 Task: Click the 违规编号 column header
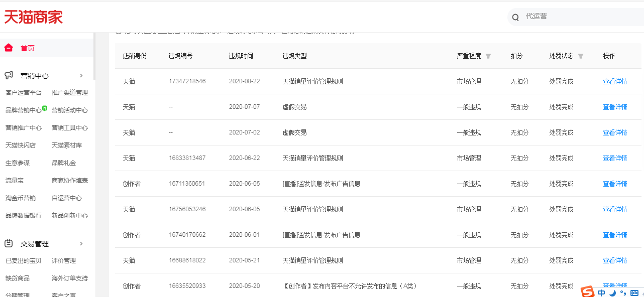181,56
